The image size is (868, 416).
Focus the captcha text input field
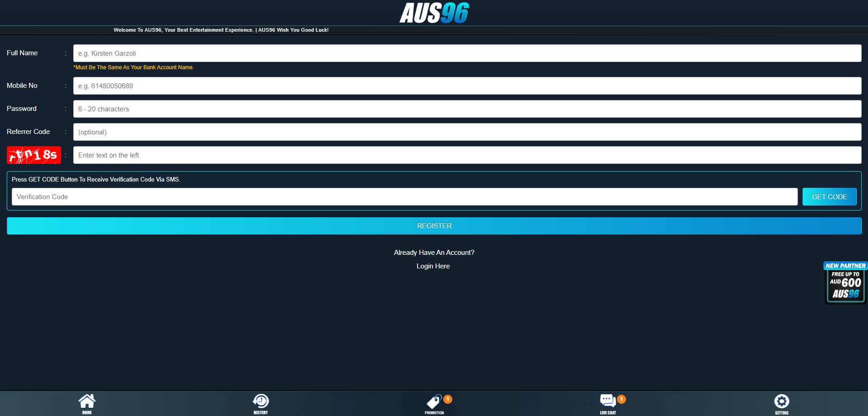tap(467, 155)
